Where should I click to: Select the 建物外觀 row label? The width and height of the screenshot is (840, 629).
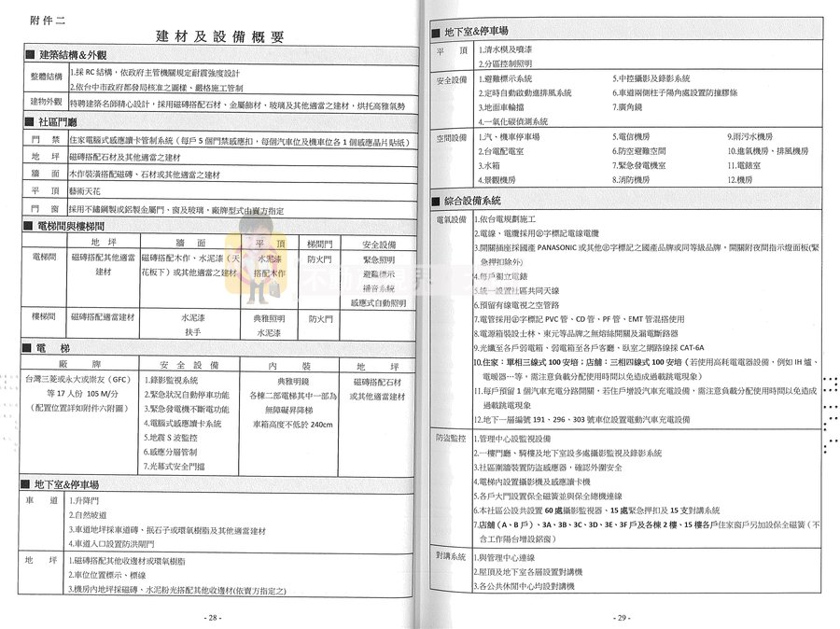pos(45,101)
